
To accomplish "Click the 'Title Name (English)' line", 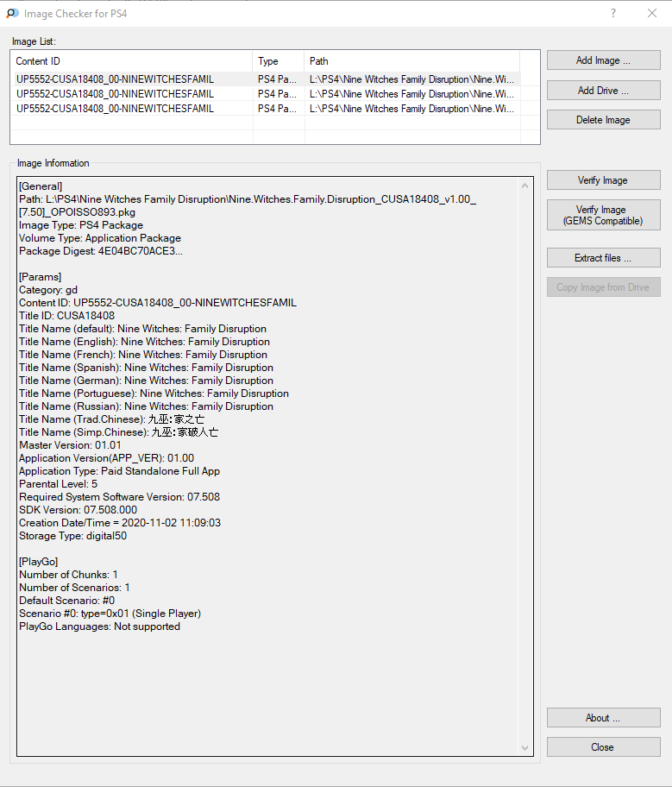I will coord(145,342).
